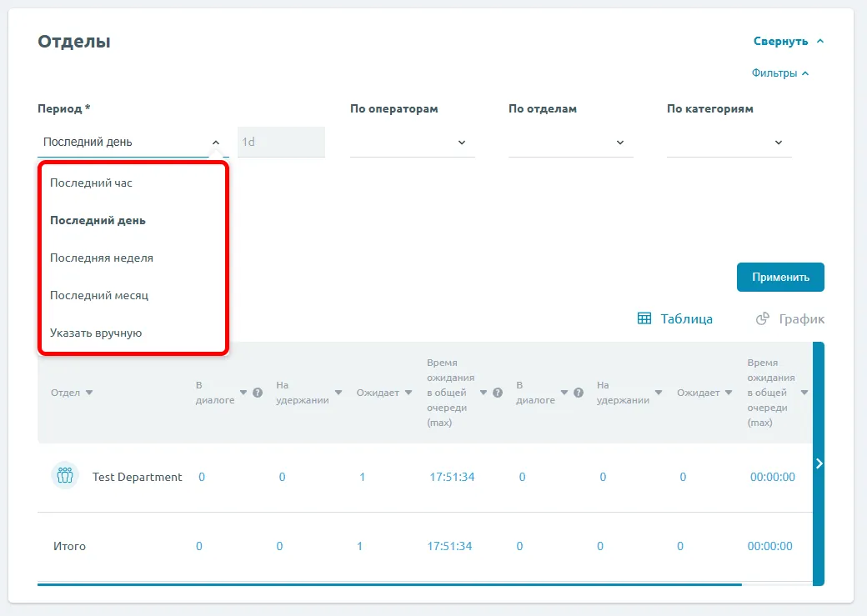Sort by the Отдел column arrow
Screen dimensions: 867x616
pos(89,393)
